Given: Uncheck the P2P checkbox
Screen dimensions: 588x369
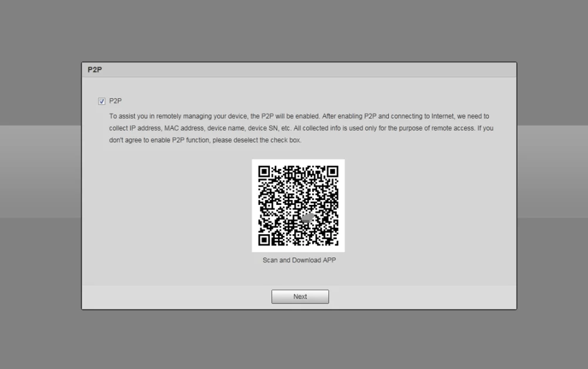Looking at the screenshot, I should [102, 101].
